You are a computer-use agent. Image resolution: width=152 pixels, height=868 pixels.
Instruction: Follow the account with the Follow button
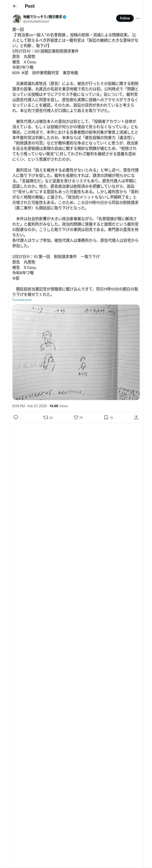tap(125, 18)
